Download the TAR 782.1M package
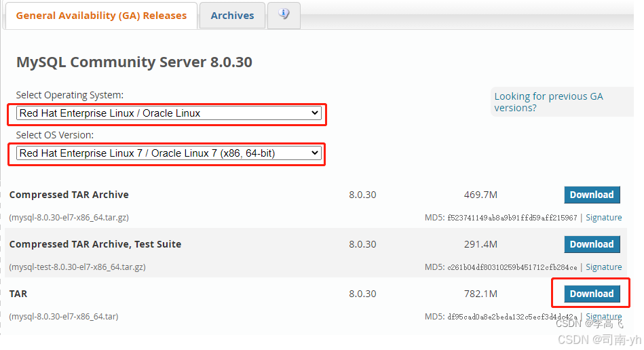This screenshot has width=644, height=350. coord(592,294)
